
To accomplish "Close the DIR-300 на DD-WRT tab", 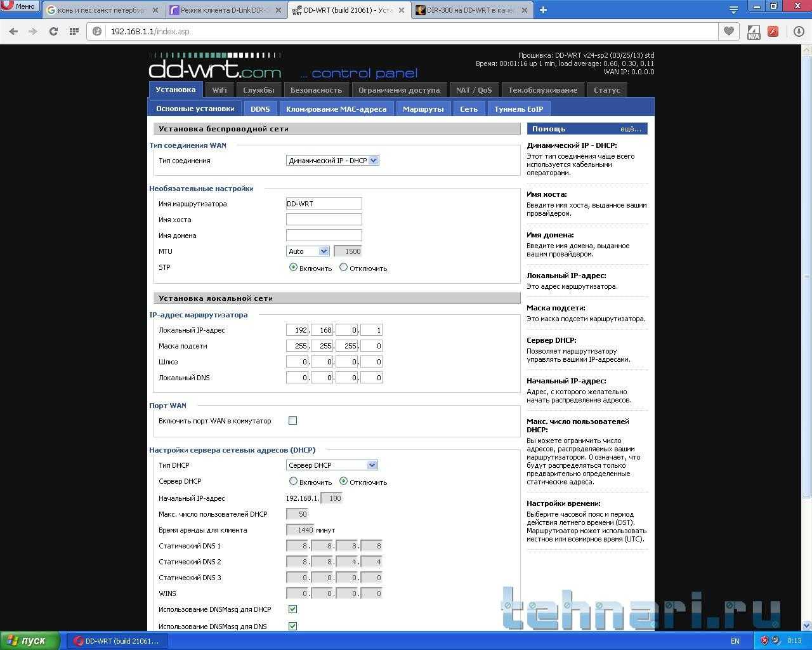I will (525, 10).
